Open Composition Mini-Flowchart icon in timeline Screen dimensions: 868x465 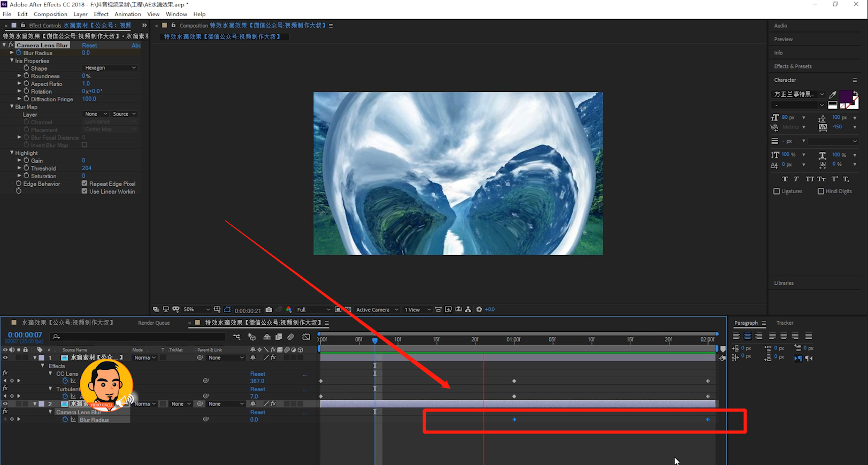[236, 337]
